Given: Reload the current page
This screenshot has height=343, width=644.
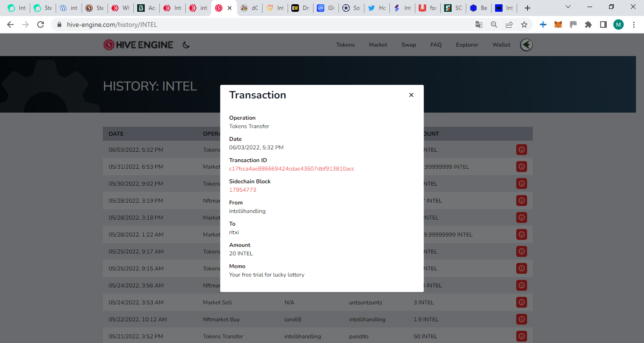Looking at the screenshot, I should coord(41,24).
